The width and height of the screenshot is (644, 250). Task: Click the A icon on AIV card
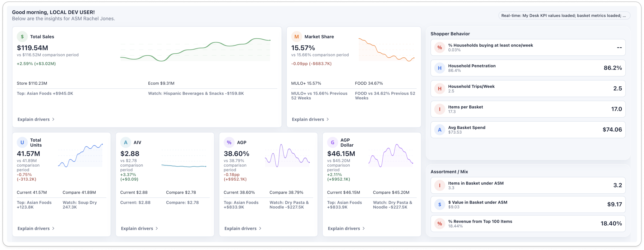126,142
